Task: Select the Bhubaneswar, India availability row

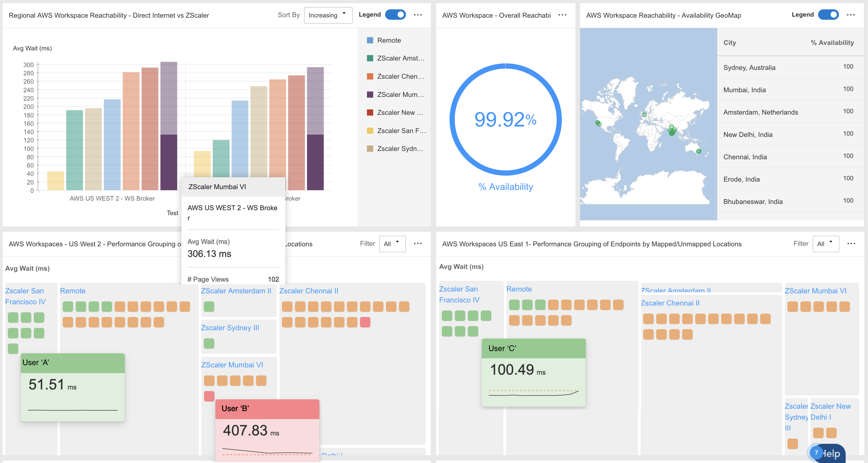Action: click(x=790, y=201)
